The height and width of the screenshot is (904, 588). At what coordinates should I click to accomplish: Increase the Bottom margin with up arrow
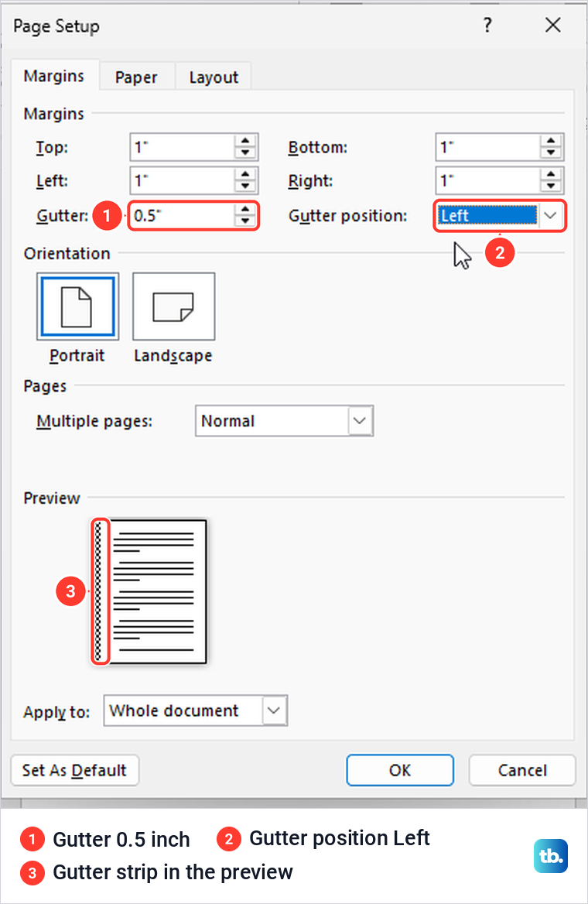(x=551, y=141)
